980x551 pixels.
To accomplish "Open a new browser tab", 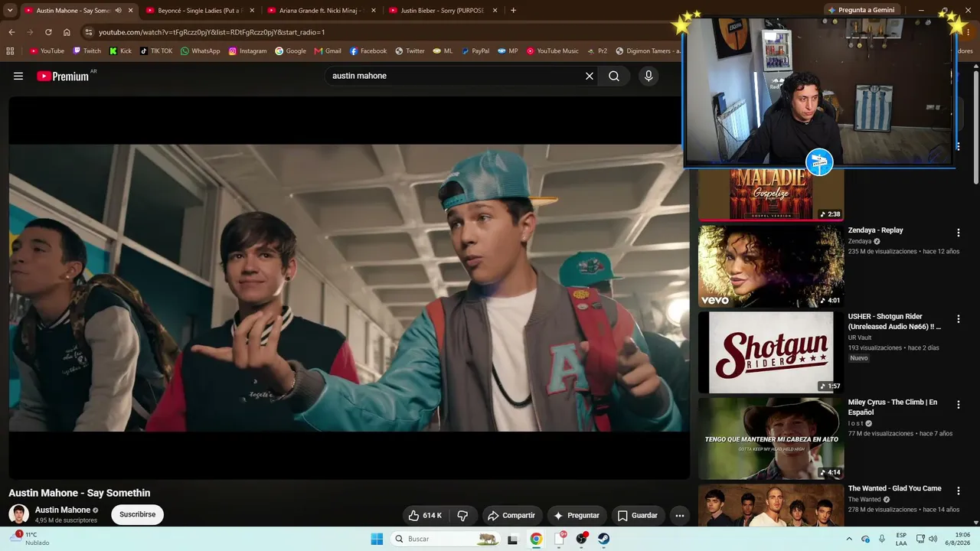I will [x=513, y=11].
